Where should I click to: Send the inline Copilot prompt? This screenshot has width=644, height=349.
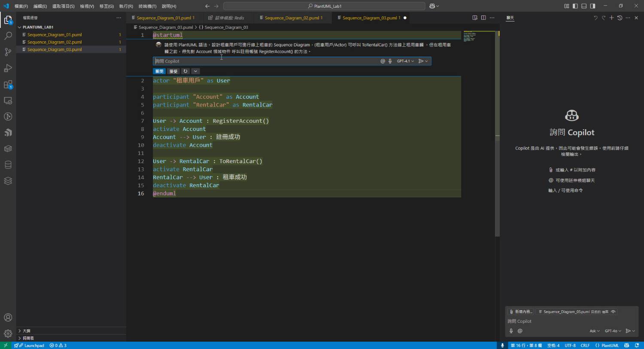pyautogui.click(x=421, y=61)
